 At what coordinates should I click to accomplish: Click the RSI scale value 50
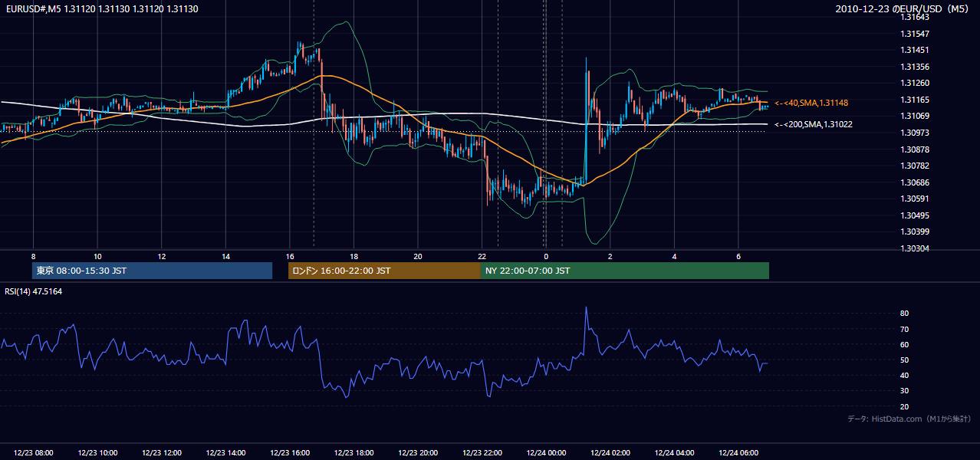tap(905, 360)
